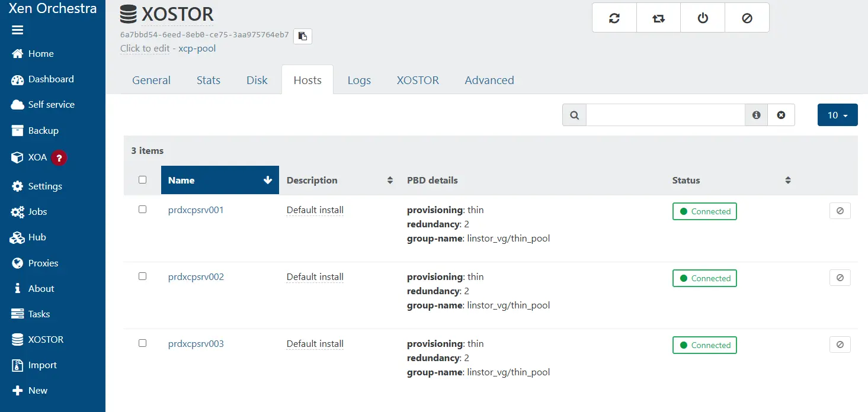Focus the hosts search input field

[665, 115]
